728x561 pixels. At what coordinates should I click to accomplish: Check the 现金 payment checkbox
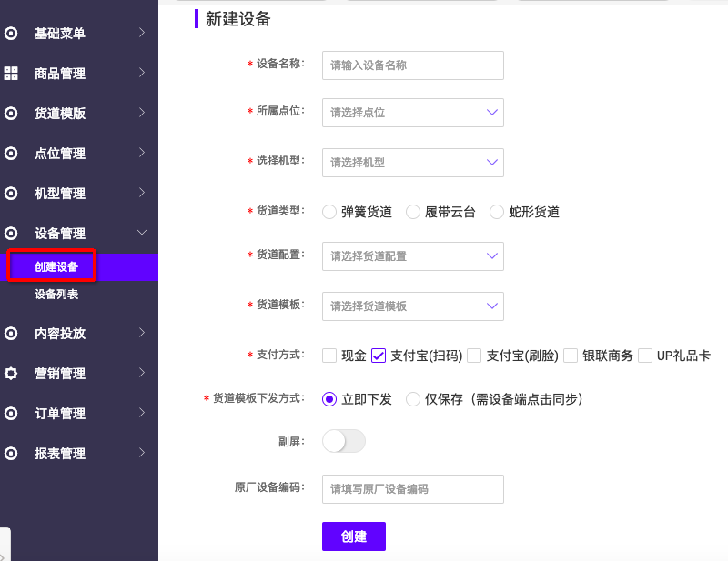[329, 356]
